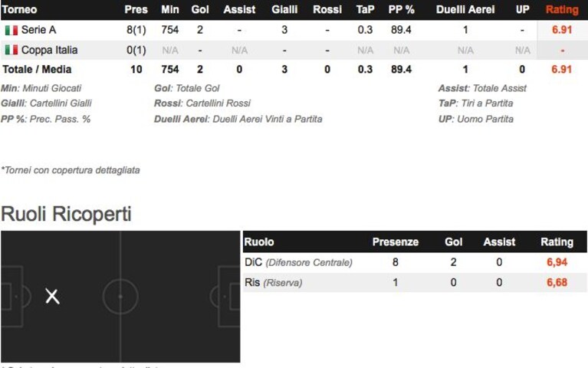Sort by the Min column header
Viewport: 588px width, 368px height.
pyautogui.click(x=170, y=9)
